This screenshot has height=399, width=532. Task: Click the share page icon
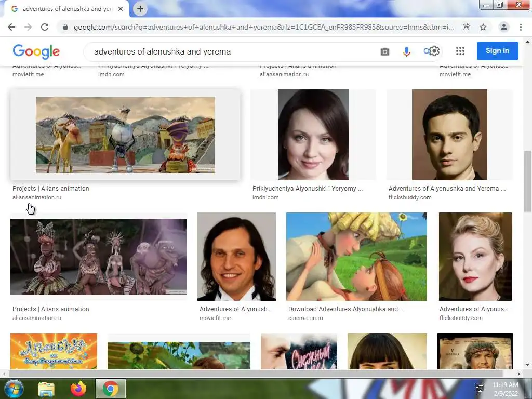tap(467, 27)
